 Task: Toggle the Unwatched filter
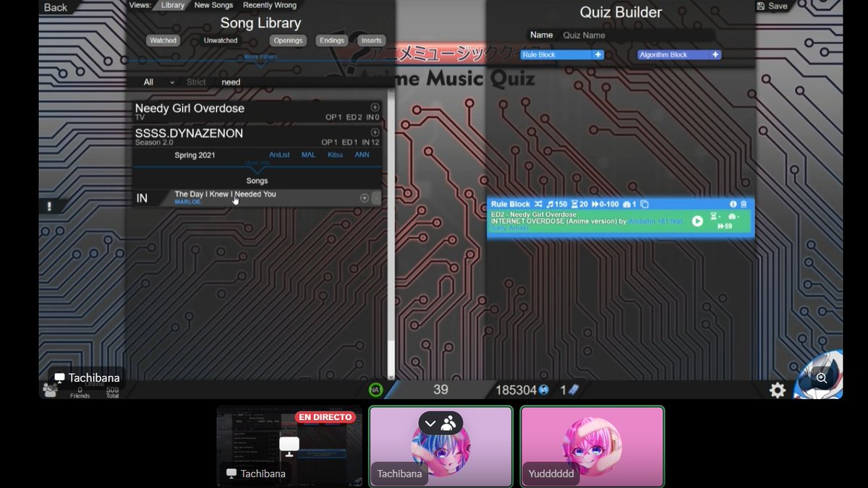(x=221, y=40)
